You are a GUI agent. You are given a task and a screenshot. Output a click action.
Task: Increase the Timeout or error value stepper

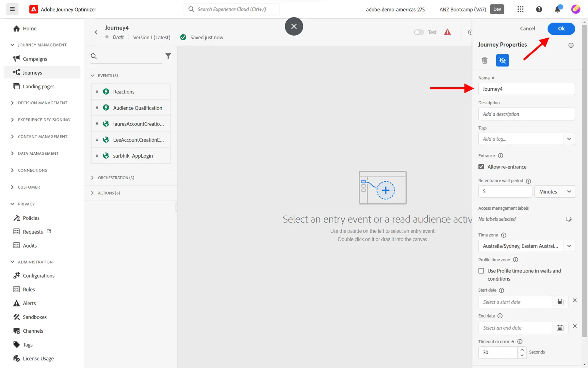(x=522, y=350)
